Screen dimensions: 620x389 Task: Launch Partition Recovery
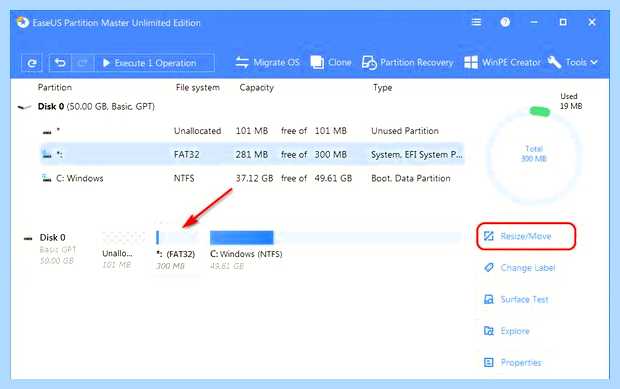coord(408,62)
